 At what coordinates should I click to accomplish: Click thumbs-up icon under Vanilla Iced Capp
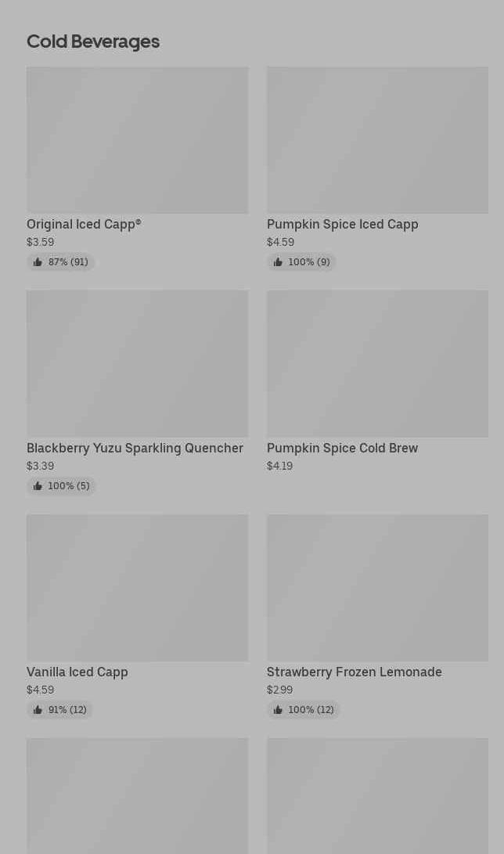click(38, 710)
